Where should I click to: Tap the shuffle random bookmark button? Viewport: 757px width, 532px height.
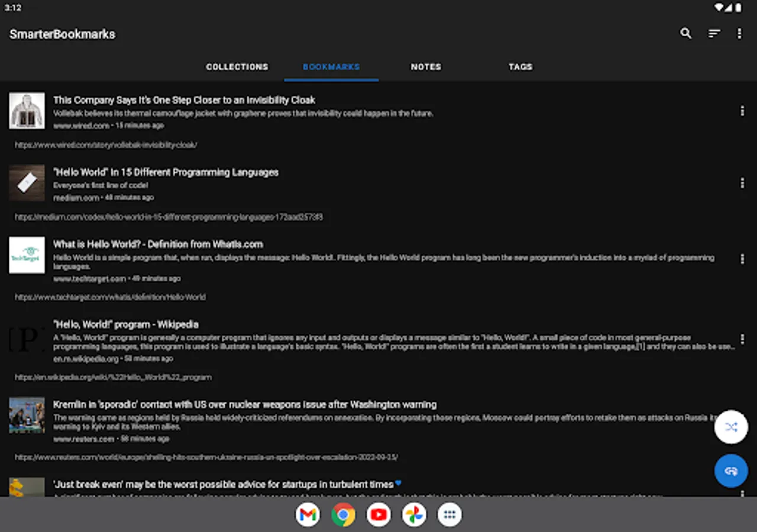tap(731, 427)
